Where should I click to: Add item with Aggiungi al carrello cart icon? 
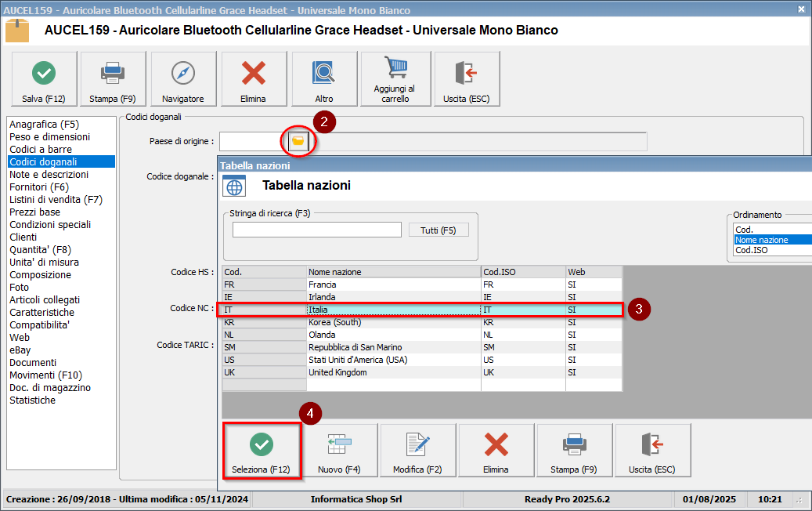click(395, 79)
